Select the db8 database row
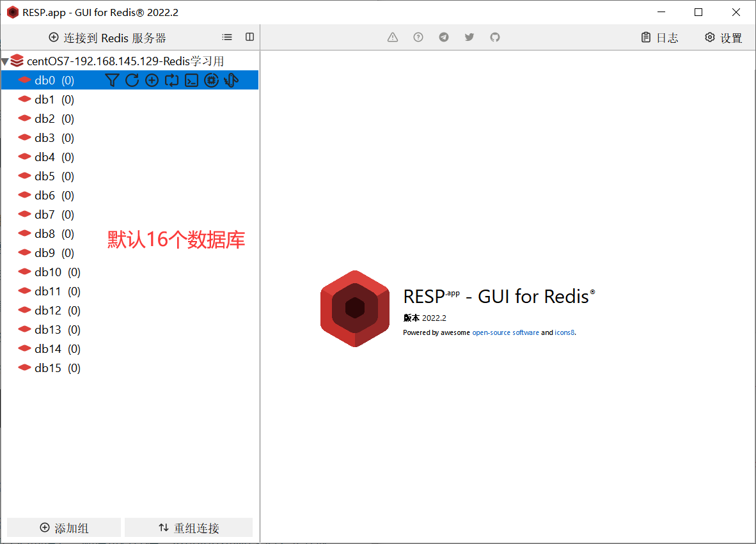756x544 pixels. 130,234
